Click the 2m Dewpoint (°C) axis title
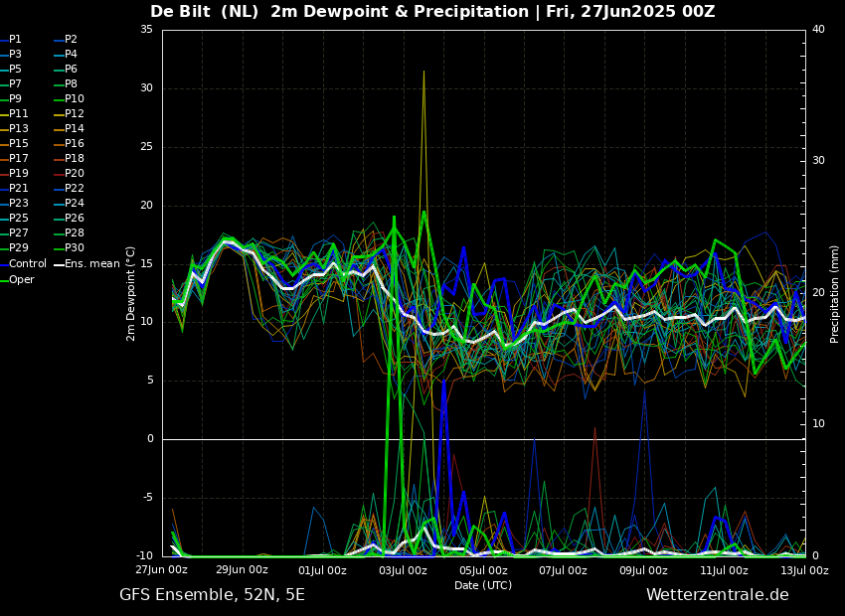Screen dimensions: 845x616 click(131, 293)
